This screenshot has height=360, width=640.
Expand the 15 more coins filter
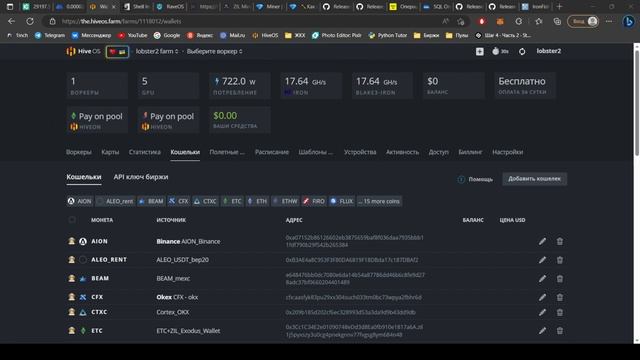pos(380,201)
